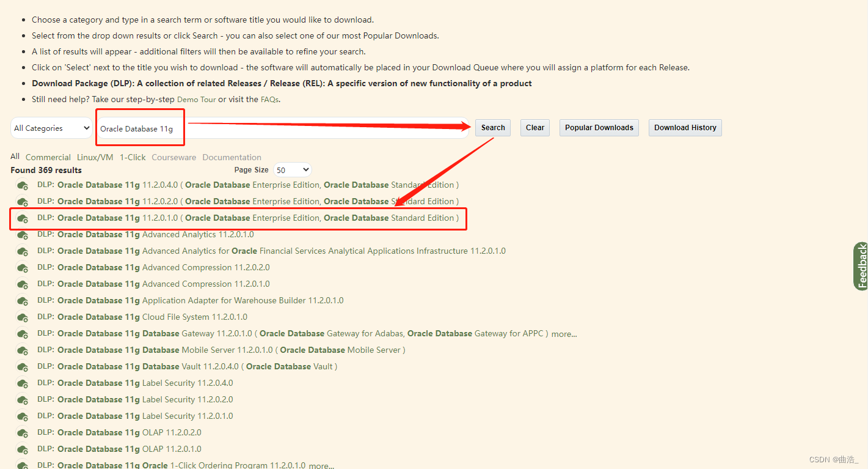
Task: Click cloud icon for Database Gateway 11.2.0.1.0
Action: tap(23, 334)
